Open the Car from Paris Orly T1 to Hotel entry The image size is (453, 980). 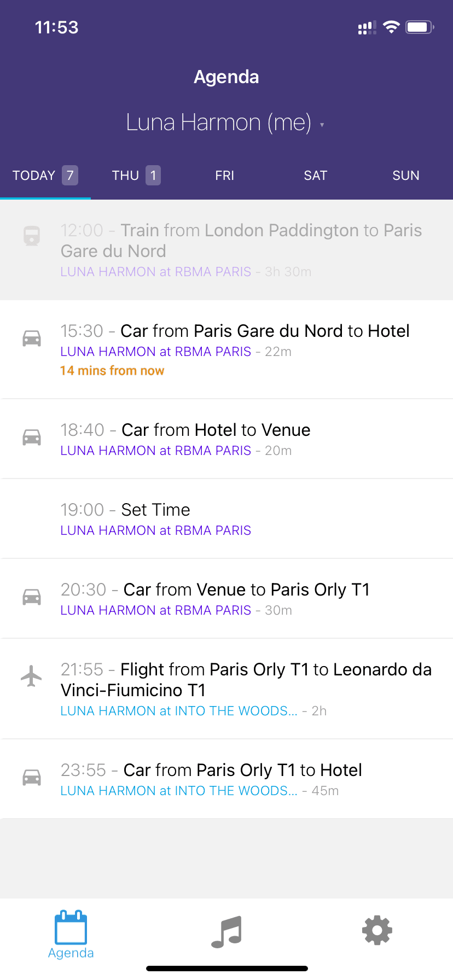click(x=242, y=771)
